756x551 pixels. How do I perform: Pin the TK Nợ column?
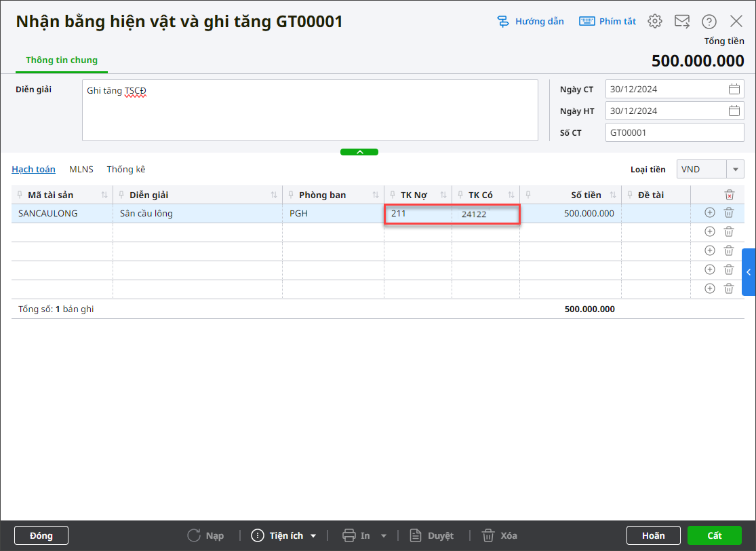393,195
